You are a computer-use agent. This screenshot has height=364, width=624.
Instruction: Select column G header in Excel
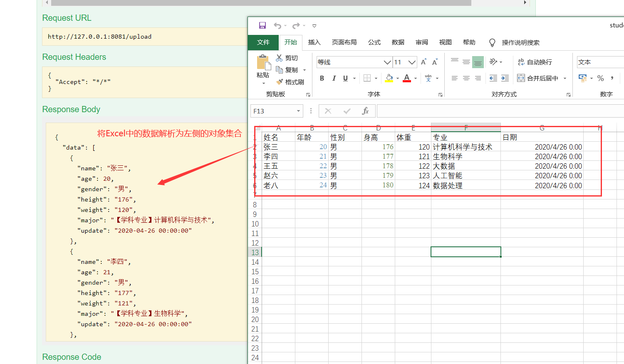[x=542, y=128]
